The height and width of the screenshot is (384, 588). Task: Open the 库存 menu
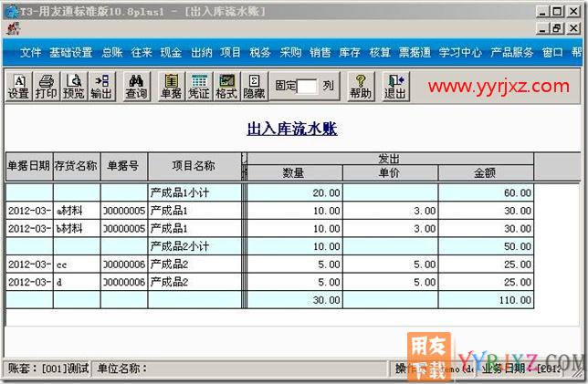tap(350, 53)
